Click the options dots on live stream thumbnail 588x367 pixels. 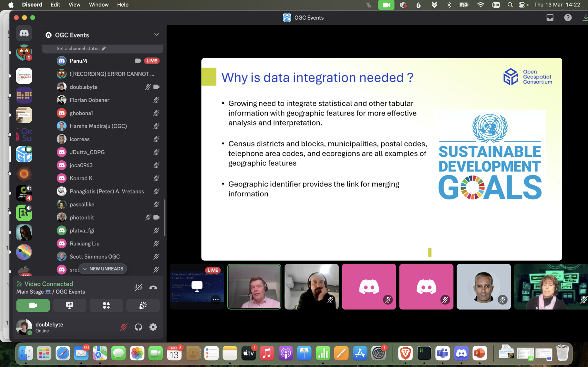coord(216,300)
